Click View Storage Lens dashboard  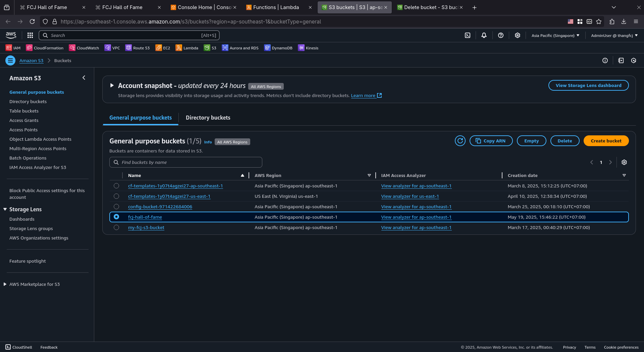pos(588,85)
